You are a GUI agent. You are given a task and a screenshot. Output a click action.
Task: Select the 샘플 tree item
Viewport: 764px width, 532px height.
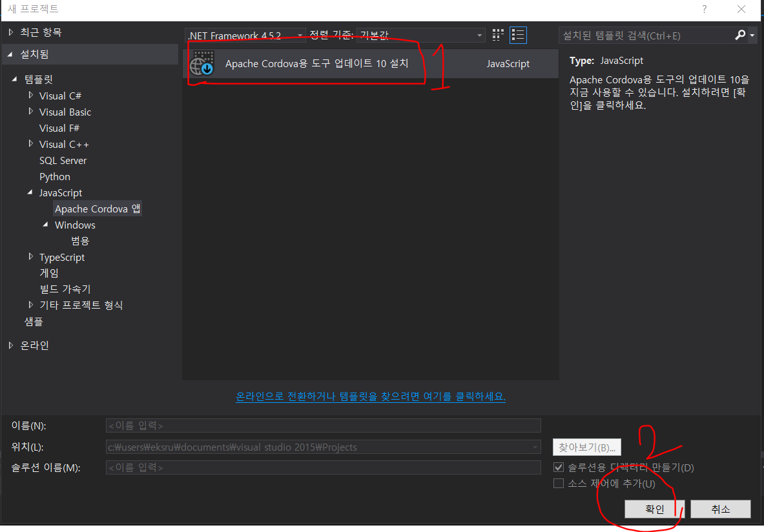(32, 322)
